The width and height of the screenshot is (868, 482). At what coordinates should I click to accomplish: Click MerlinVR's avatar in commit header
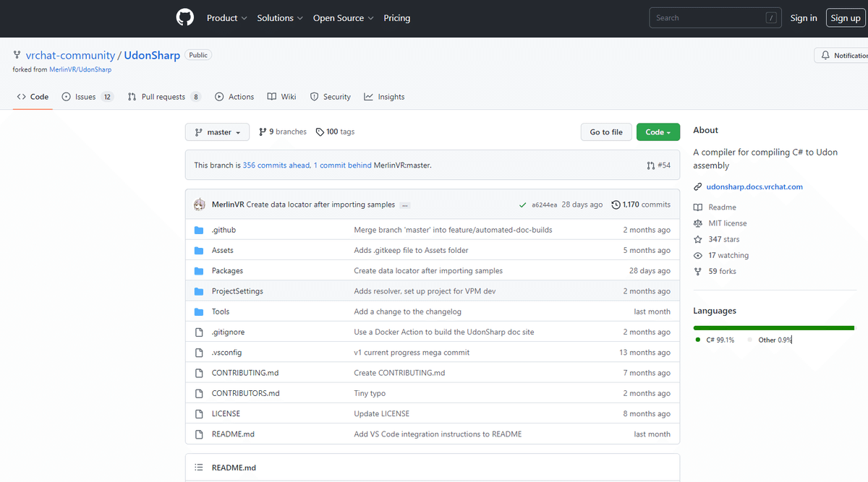[x=200, y=205]
